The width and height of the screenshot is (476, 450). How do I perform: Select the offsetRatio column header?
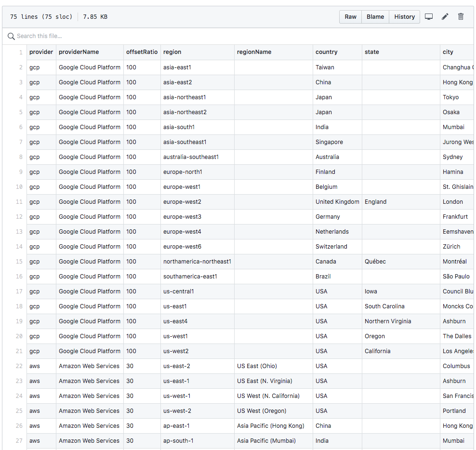[142, 52]
